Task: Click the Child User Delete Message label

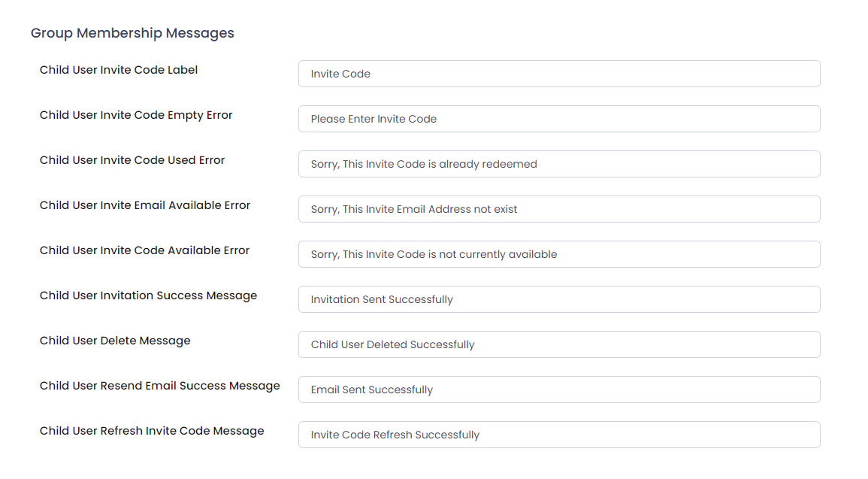Action: [115, 341]
